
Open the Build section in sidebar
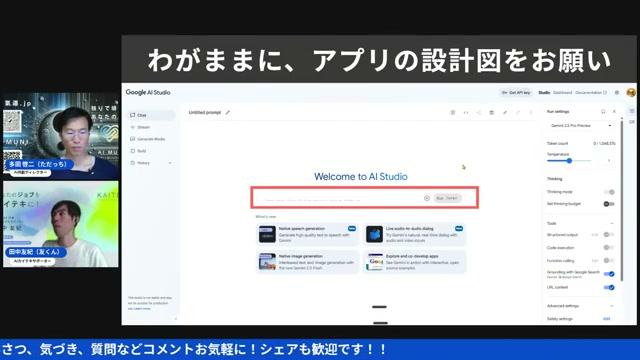(151, 151)
